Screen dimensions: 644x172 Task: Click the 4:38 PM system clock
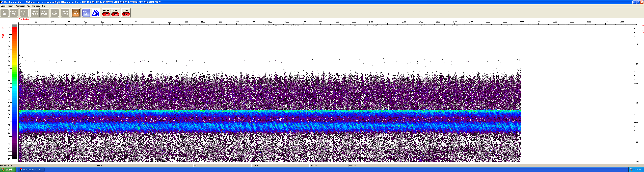(638, 169)
